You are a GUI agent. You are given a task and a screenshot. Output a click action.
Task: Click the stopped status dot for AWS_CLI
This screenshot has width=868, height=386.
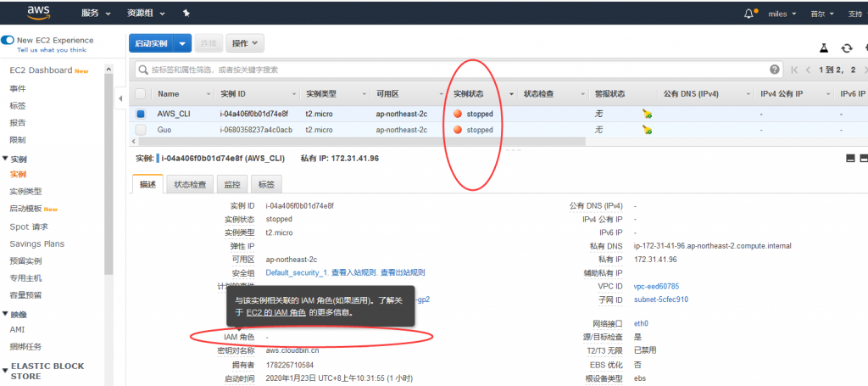pyautogui.click(x=457, y=114)
